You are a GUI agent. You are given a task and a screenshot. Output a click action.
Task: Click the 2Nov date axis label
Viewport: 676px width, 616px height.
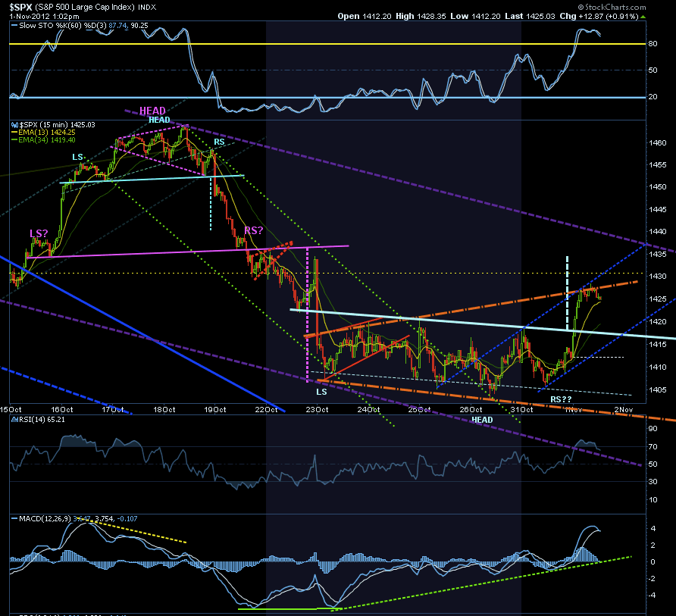tap(624, 409)
